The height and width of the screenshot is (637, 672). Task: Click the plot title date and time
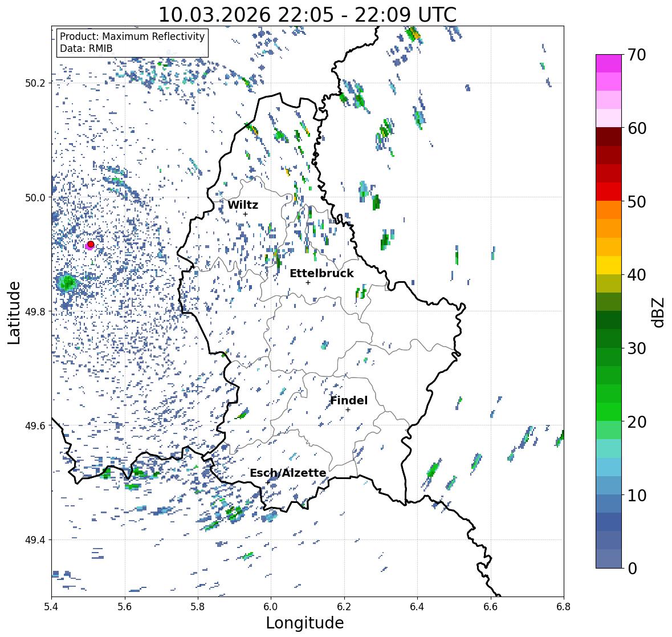pyautogui.click(x=307, y=15)
